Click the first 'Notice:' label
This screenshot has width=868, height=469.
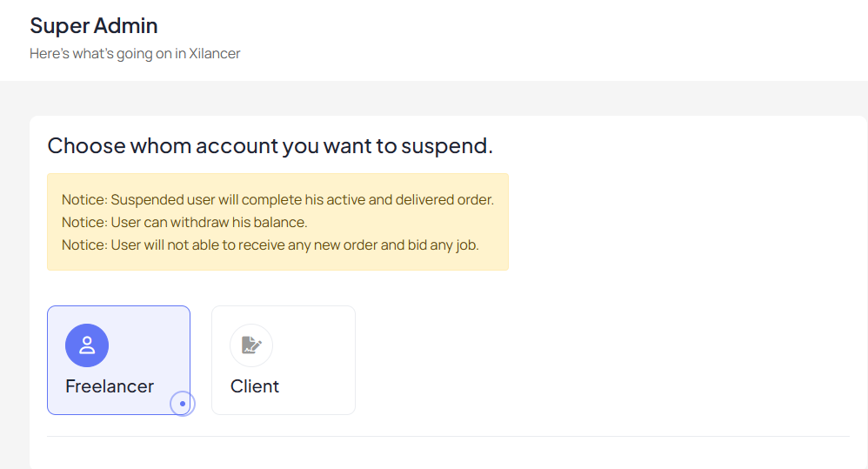(84, 199)
